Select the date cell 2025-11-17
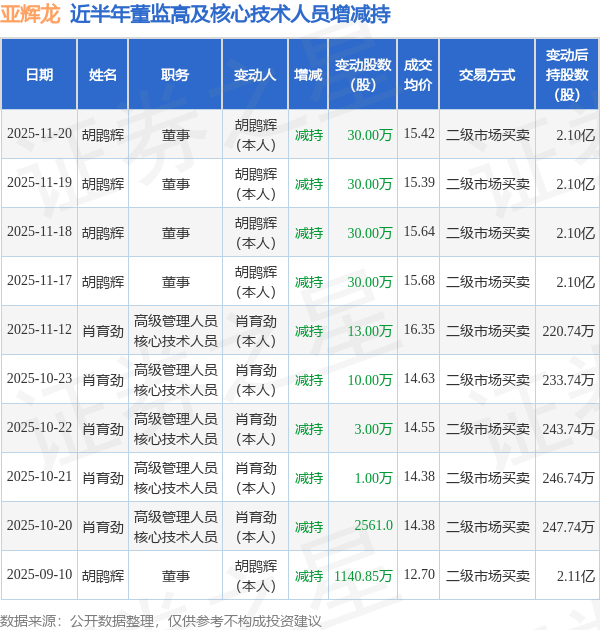The image size is (600, 630). click(39, 280)
